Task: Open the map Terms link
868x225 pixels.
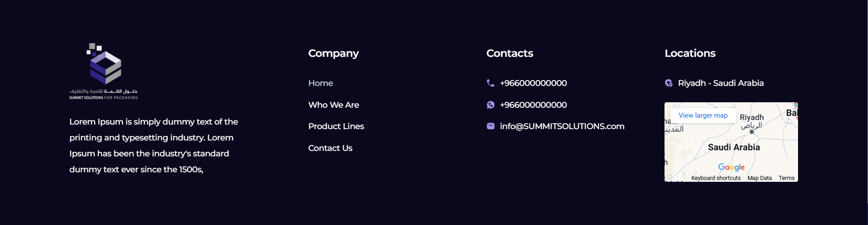Action: [787, 178]
